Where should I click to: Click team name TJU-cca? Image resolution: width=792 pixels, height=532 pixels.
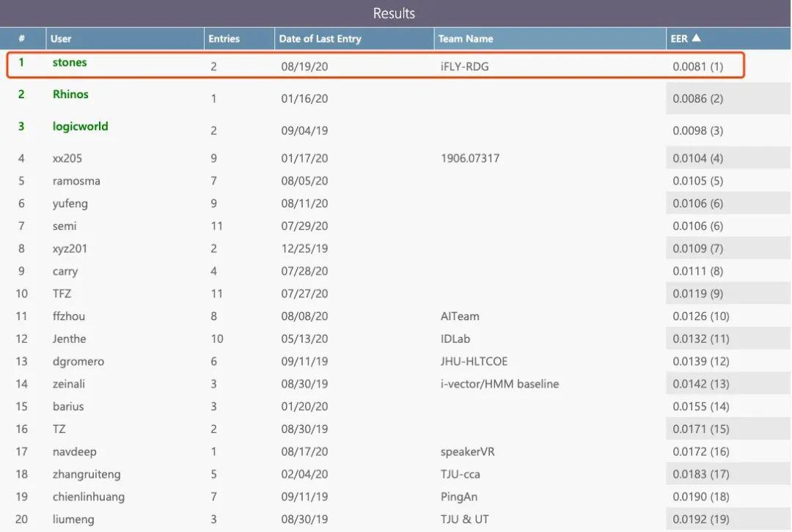pyautogui.click(x=460, y=474)
